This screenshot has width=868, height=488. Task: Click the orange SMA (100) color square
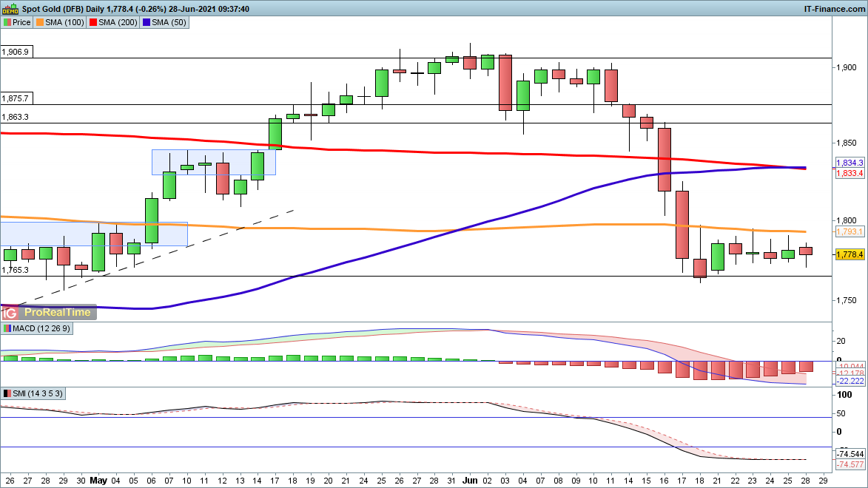pyautogui.click(x=40, y=22)
